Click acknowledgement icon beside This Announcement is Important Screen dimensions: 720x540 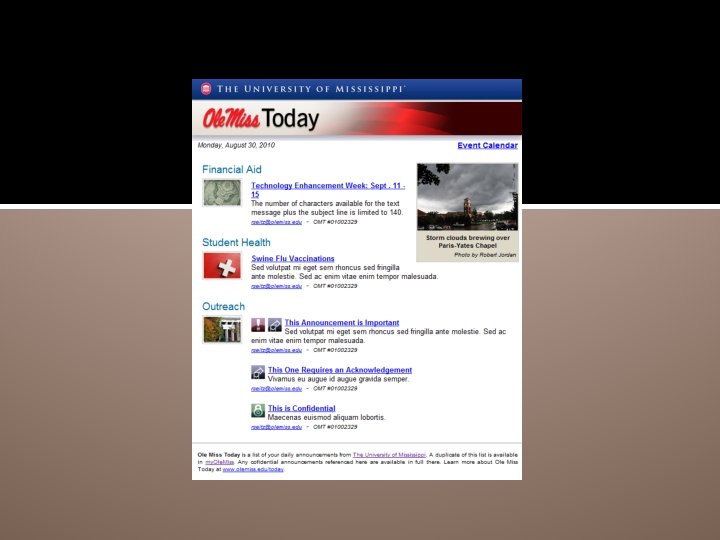(275, 325)
